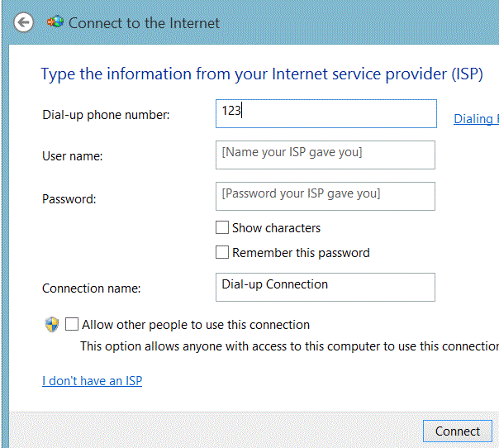Viewport: 499px width, 448px height.
Task: Click the Connection name label
Action: [92, 288]
